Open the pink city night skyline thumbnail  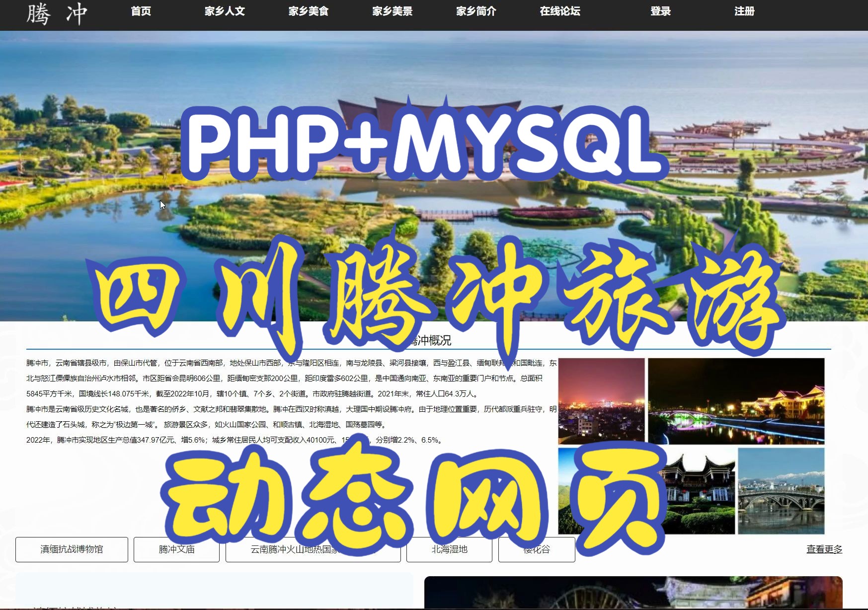(601, 401)
